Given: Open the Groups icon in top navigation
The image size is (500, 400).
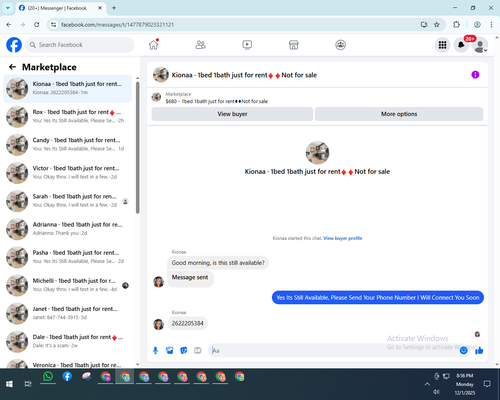Looking at the screenshot, I should click(x=340, y=45).
